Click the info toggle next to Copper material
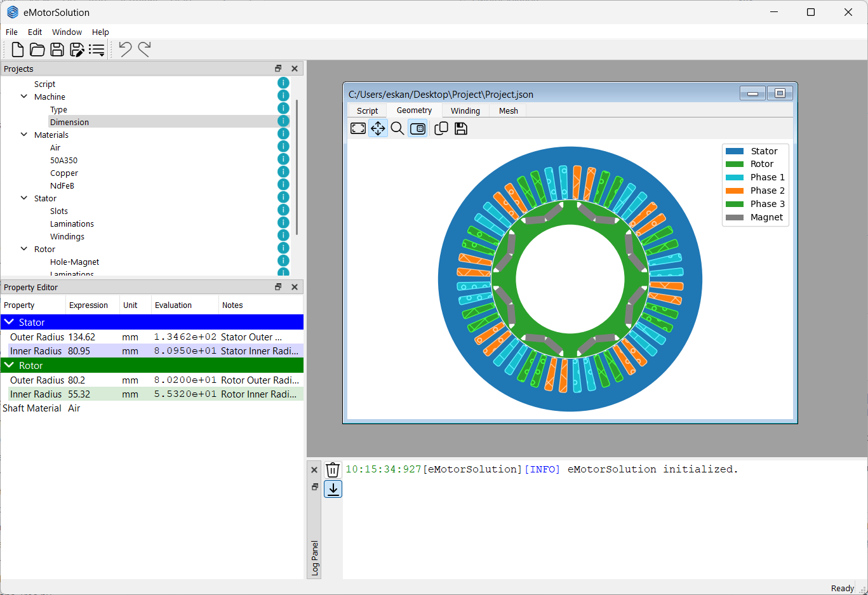Screen dimensions: 868x595 point(283,171)
